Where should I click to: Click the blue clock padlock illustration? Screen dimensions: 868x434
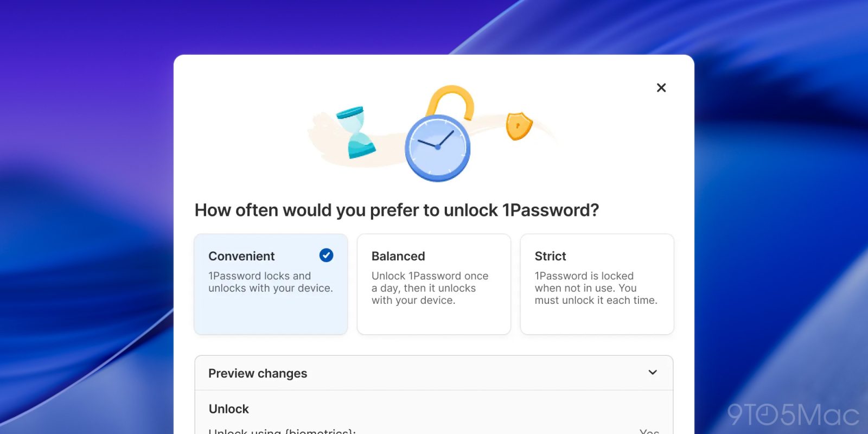click(x=438, y=148)
